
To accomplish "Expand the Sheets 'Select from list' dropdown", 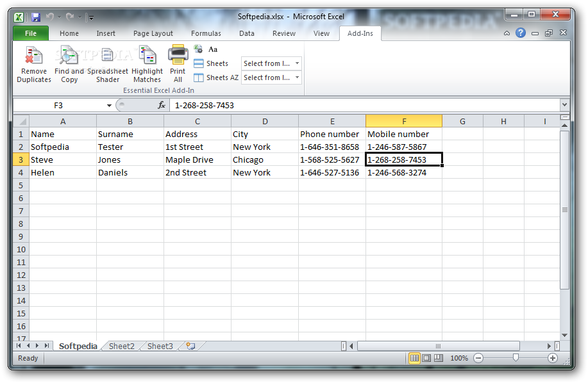I will [297, 63].
